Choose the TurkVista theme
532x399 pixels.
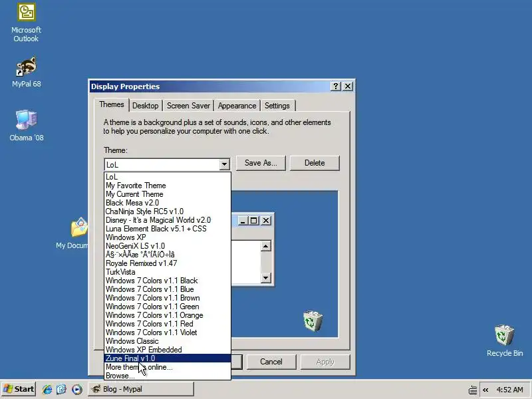tap(168, 272)
